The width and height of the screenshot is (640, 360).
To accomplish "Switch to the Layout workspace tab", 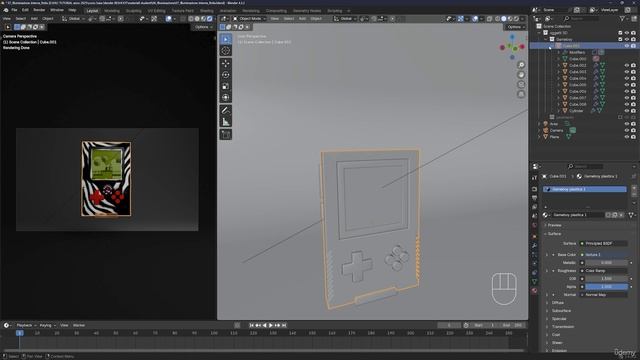I will tap(92, 11).
